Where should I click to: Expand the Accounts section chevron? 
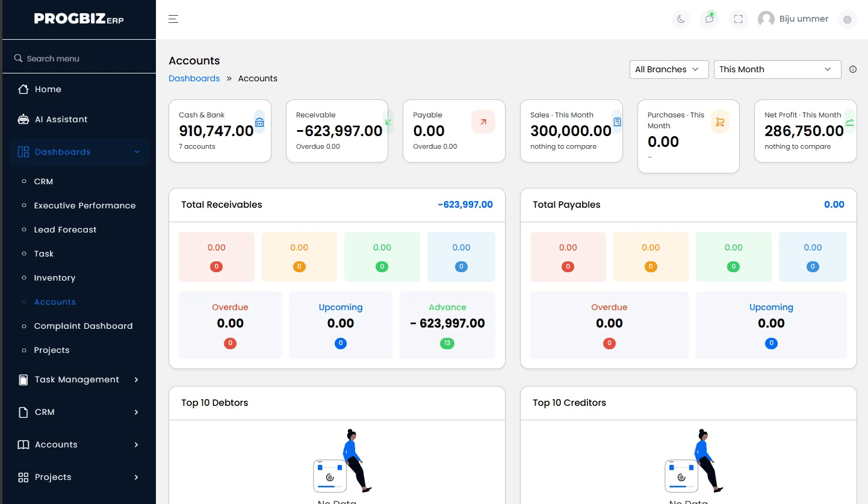click(x=136, y=445)
